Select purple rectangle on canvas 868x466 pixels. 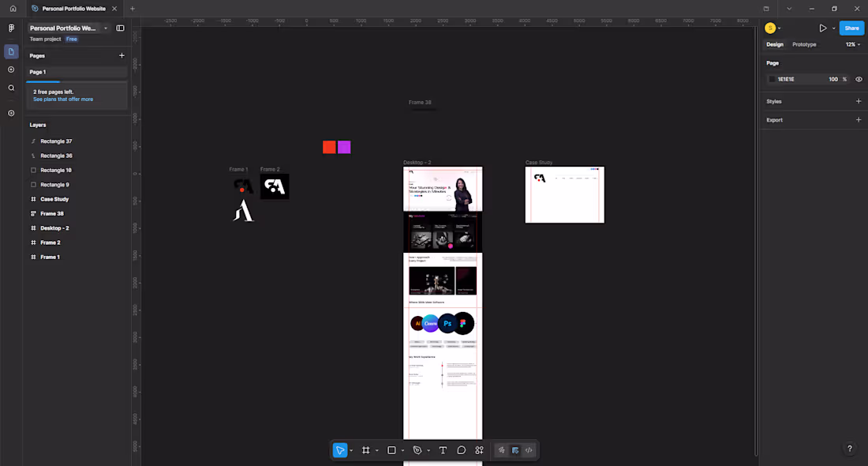[x=344, y=147]
